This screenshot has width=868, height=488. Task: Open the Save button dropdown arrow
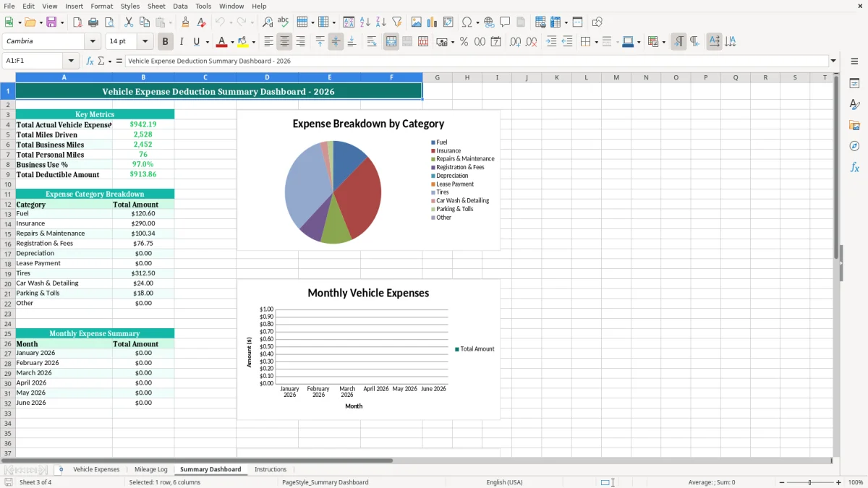coord(62,22)
